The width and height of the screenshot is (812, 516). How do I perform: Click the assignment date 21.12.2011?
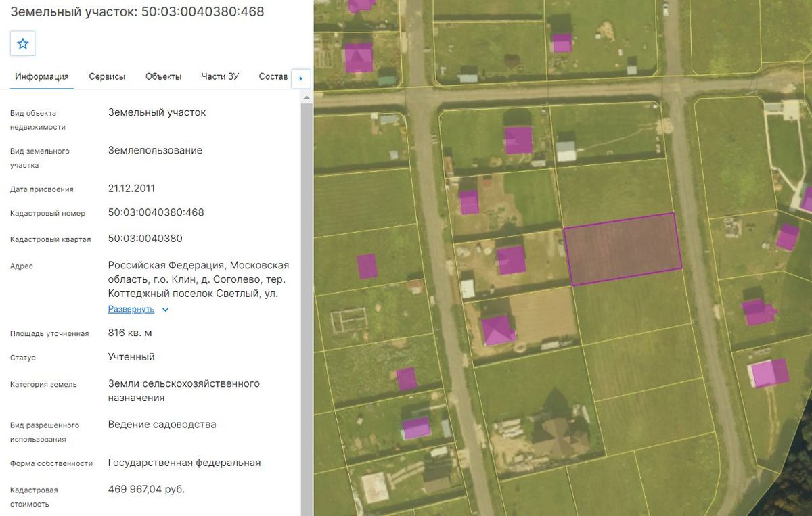click(131, 188)
